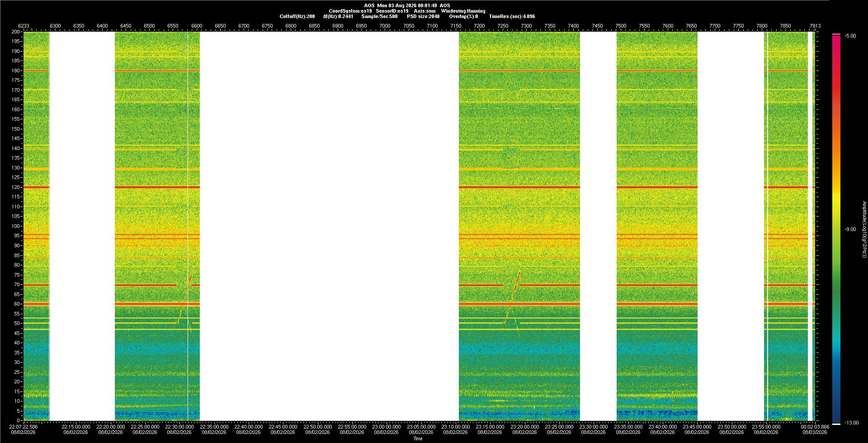Image resolution: width=868 pixels, height=443 pixels.
Task: Click the top axis tick label 6600
Action: click(x=196, y=26)
